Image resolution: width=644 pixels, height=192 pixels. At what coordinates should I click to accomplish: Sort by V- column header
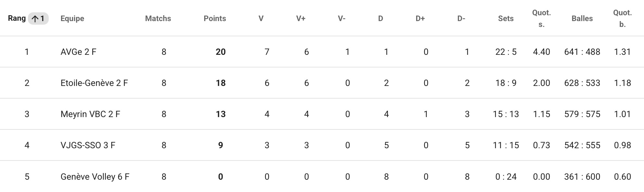pyautogui.click(x=342, y=18)
